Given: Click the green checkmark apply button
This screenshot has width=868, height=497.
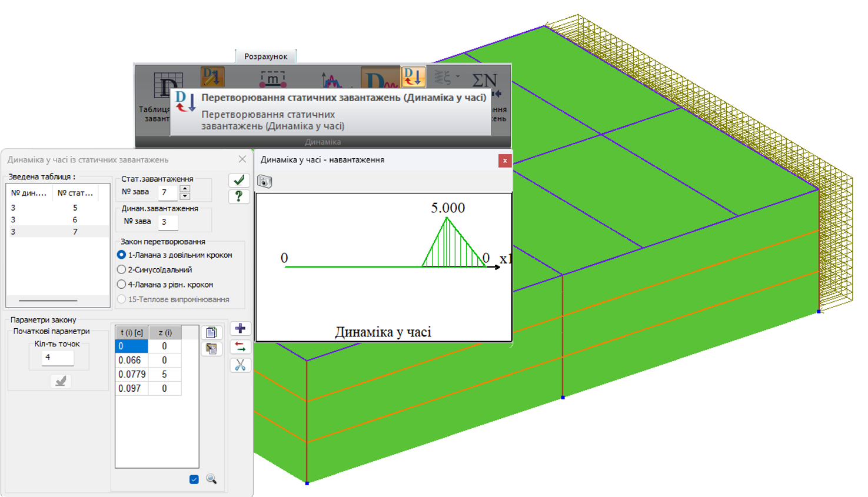Looking at the screenshot, I should 238,180.
